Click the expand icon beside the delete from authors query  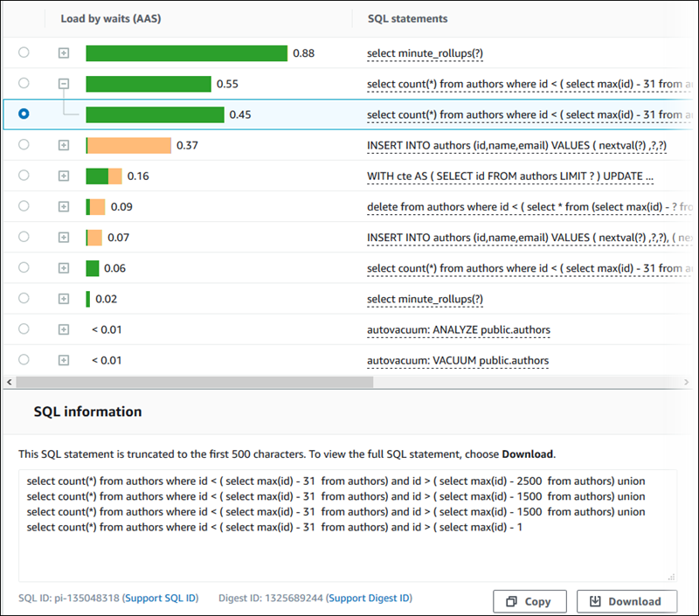(63, 206)
